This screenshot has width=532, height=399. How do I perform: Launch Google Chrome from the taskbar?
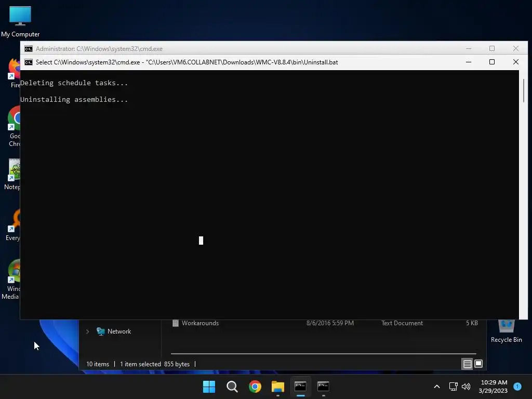point(255,387)
